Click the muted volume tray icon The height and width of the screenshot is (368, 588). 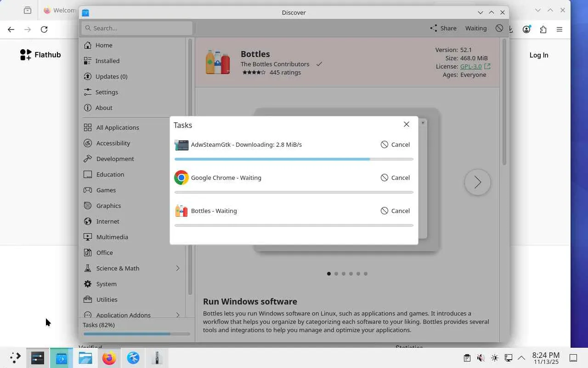click(x=481, y=358)
